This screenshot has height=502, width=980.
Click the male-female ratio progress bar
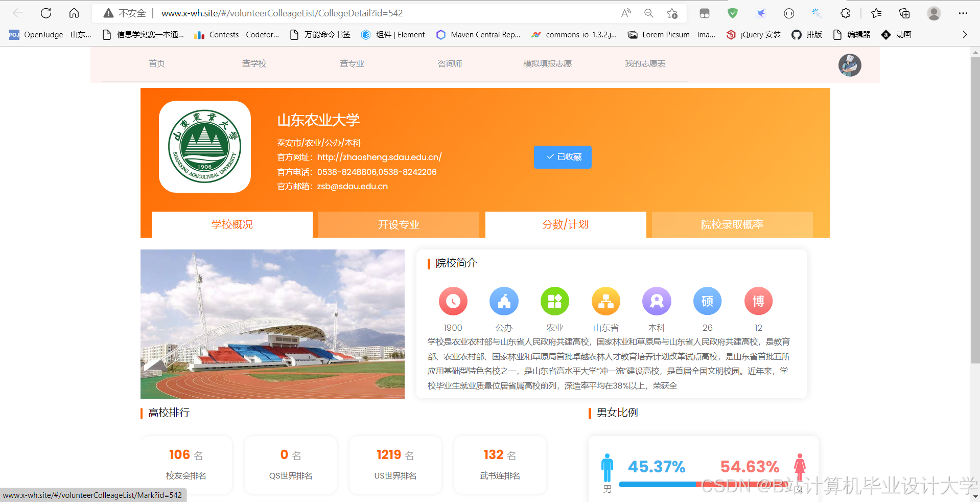click(703, 484)
